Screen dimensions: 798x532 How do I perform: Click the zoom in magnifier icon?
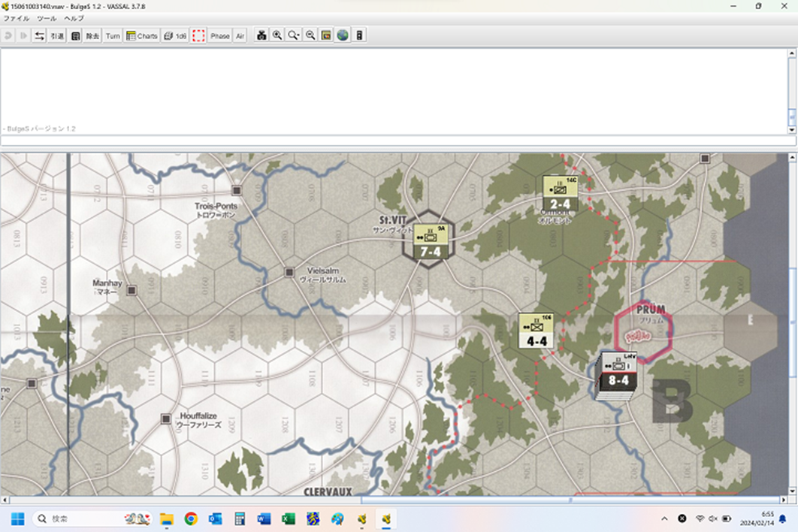click(x=277, y=35)
